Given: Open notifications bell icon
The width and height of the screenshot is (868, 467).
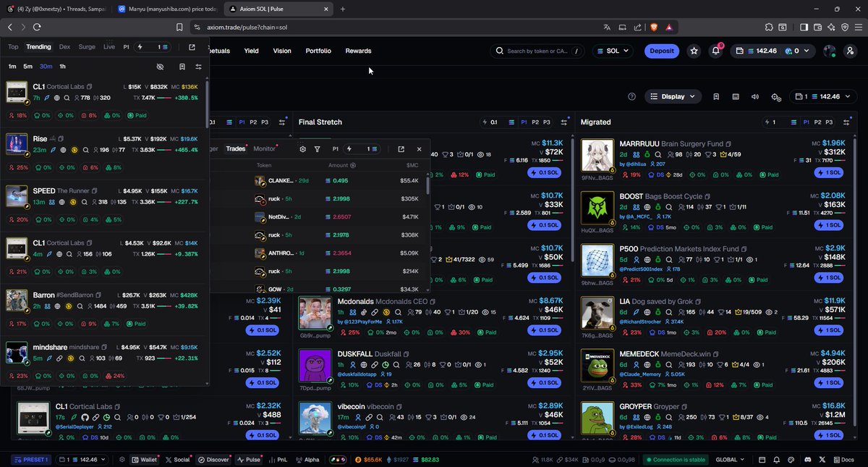Looking at the screenshot, I should click(x=715, y=51).
